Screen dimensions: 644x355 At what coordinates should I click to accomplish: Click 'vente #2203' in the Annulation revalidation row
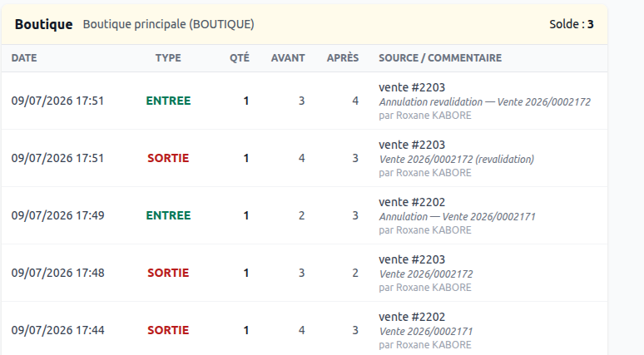click(412, 87)
